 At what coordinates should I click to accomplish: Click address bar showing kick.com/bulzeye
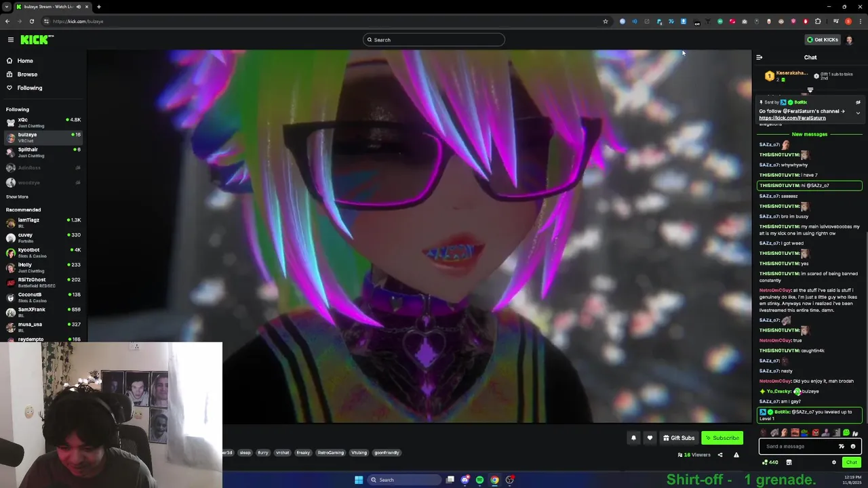325,21
